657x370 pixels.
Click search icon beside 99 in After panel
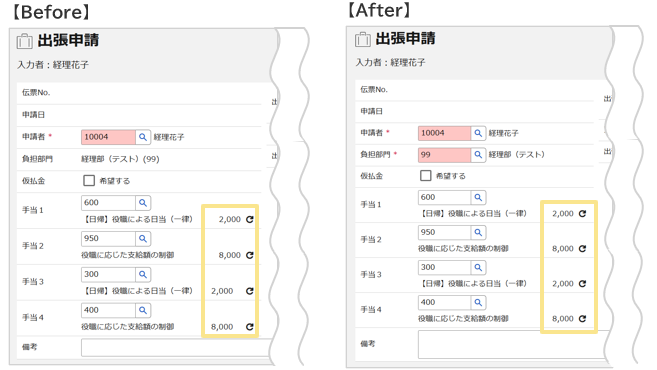coord(478,155)
